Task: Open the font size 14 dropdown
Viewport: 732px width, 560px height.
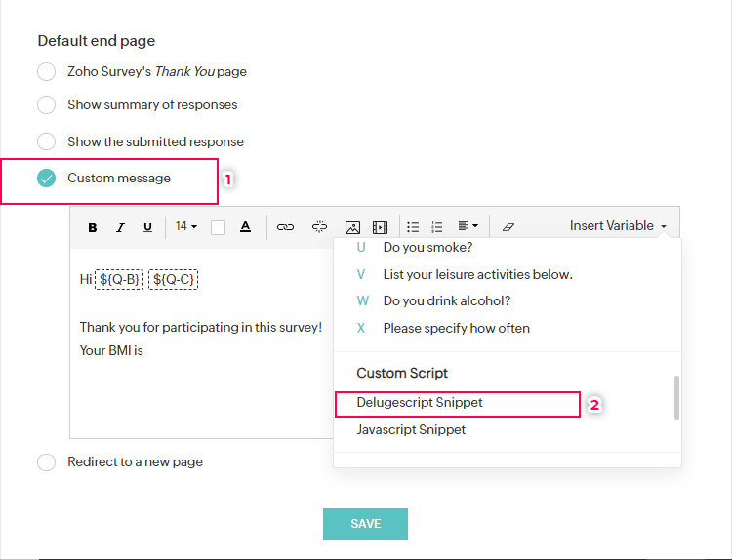Action: (185, 226)
